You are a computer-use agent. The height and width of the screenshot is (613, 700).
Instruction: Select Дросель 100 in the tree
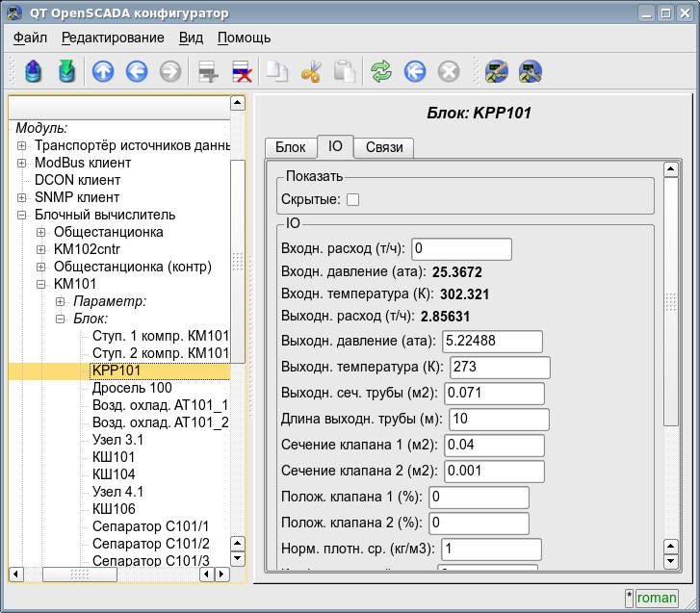[132, 388]
